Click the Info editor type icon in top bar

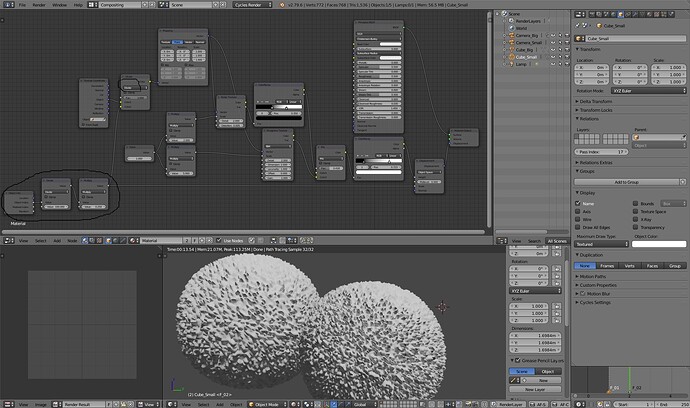[x=8, y=5]
